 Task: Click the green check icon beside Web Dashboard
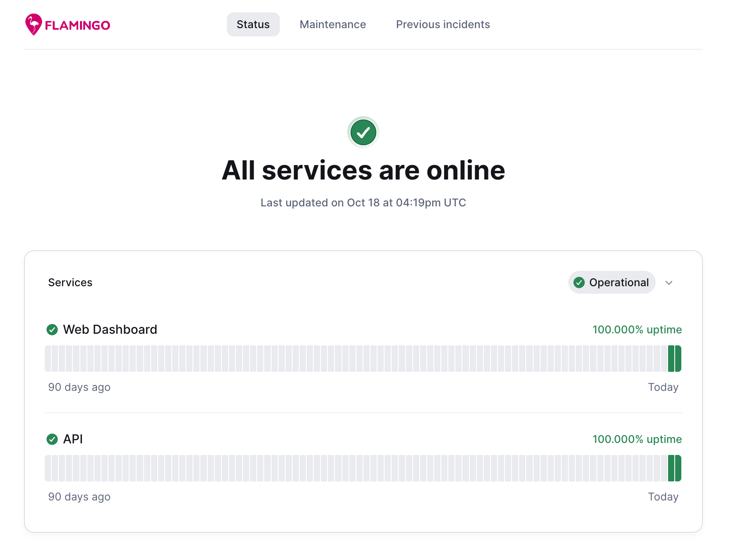[x=52, y=330]
